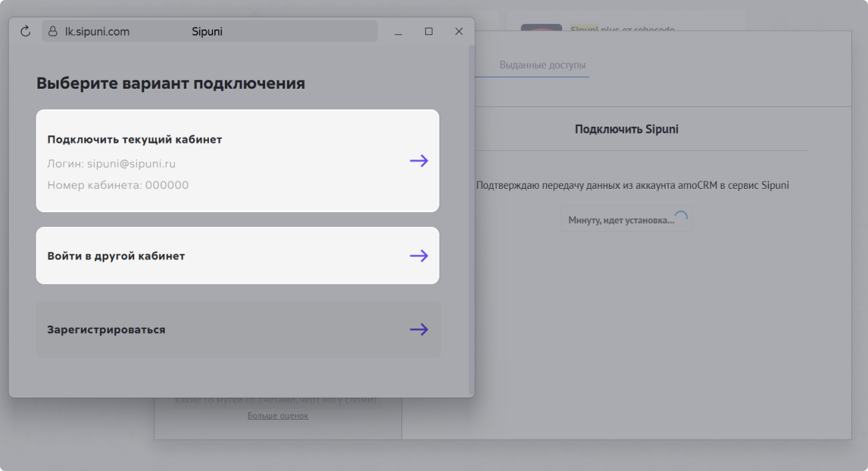Open the Больше оценок link in the background
Viewport: 868px width, 471px height.
pos(278,416)
